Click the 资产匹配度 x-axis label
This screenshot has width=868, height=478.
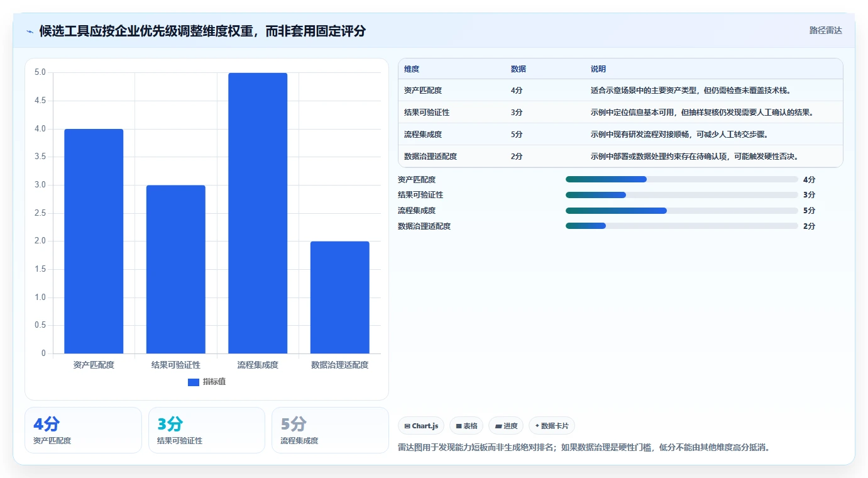click(94, 365)
